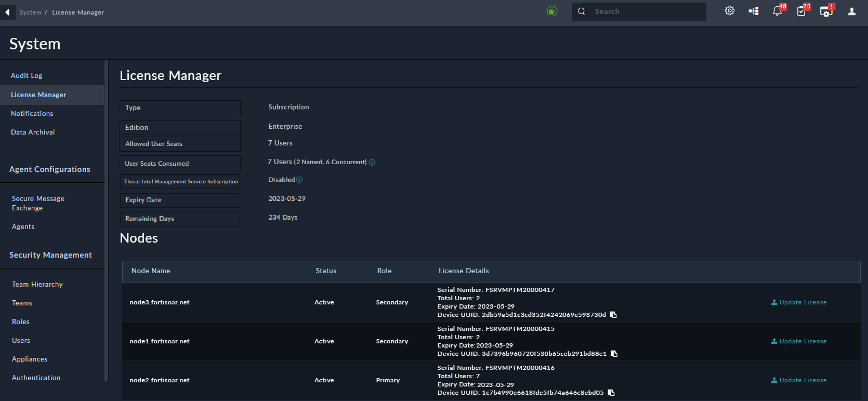Open system alert icon with exclamation badge
This screenshot has height=401, width=868.
pos(826,10)
